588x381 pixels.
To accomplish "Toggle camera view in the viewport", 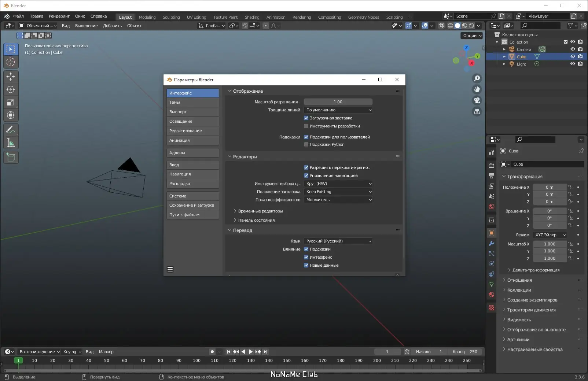I will click(477, 100).
